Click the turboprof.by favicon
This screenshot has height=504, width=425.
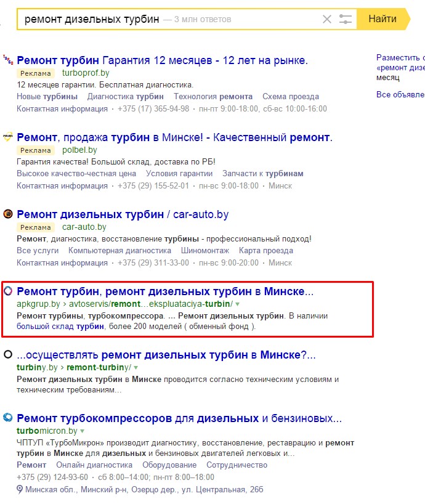[x=8, y=60]
